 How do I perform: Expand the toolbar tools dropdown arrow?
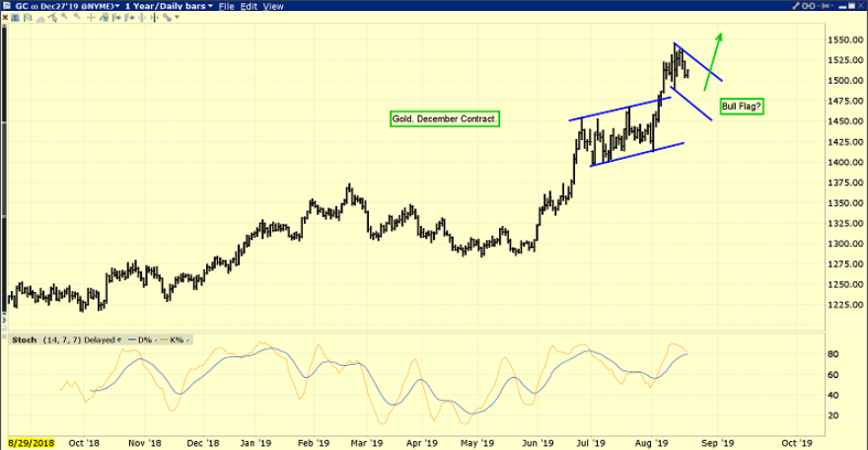coord(177,17)
